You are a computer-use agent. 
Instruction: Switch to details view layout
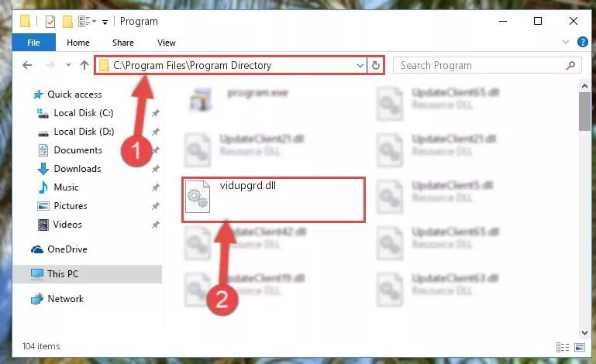coord(563,347)
